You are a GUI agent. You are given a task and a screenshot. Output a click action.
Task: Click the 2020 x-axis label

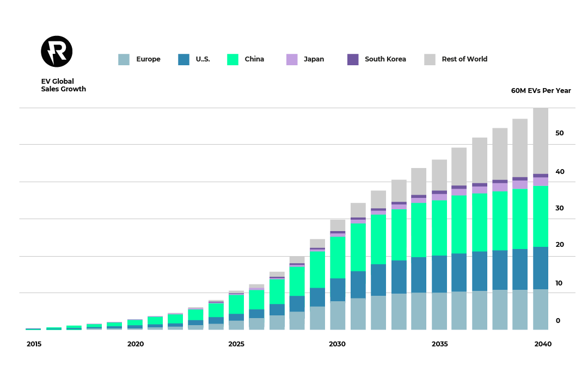(x=136, y=344)
